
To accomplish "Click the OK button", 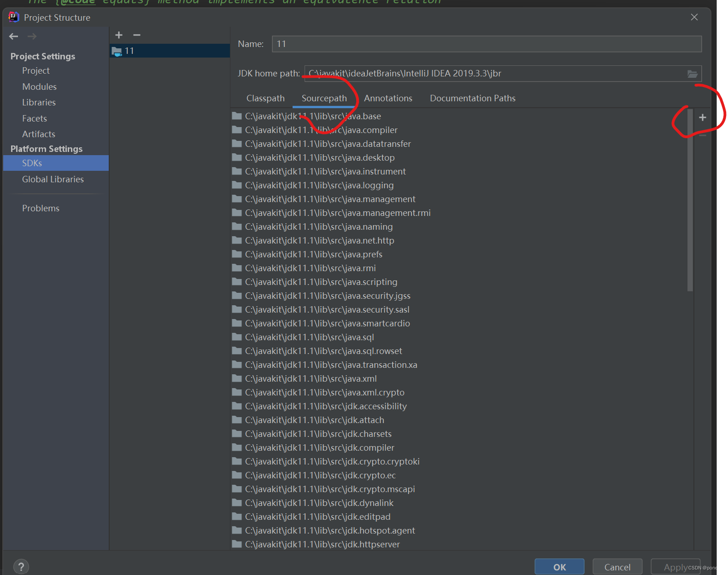I will pyautogui.click(x=559, y=567).
